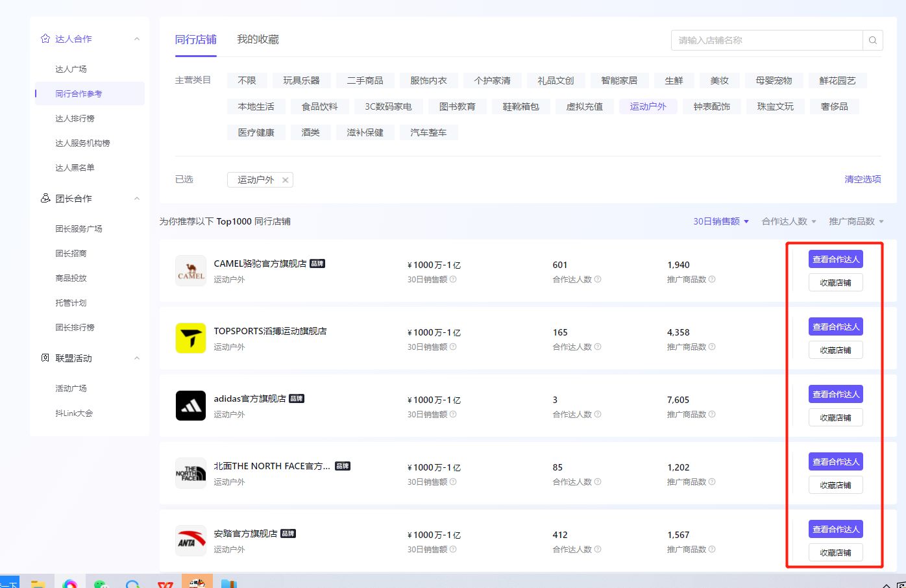Click info icon beside CAMEL 30日销售额
Image resolution: width=906 pixels, height=588 pixels.
pyautogui.click(x=453, y=279)
